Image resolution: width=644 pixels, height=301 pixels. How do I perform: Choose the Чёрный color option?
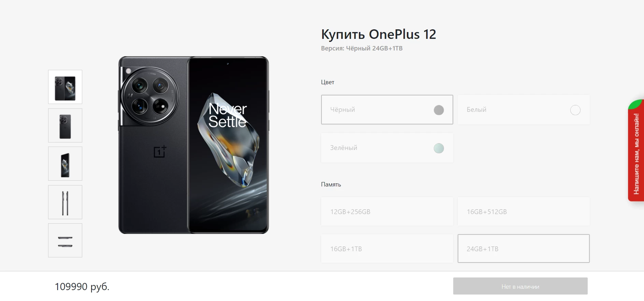(387, 109)
